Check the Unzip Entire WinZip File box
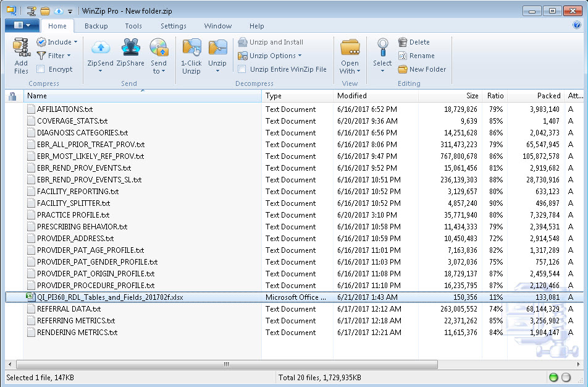The image size is (588, 387). [x=243, y=69]
